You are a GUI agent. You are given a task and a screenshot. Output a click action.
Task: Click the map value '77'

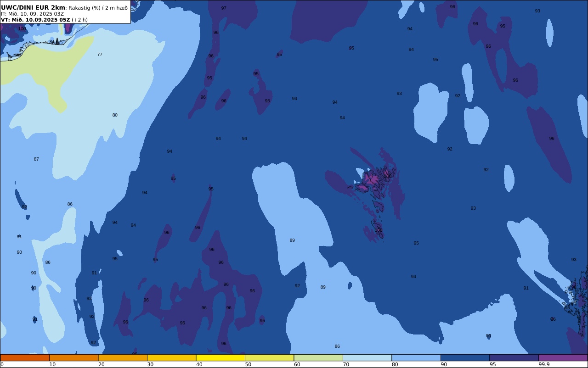[x=100, y=55]
